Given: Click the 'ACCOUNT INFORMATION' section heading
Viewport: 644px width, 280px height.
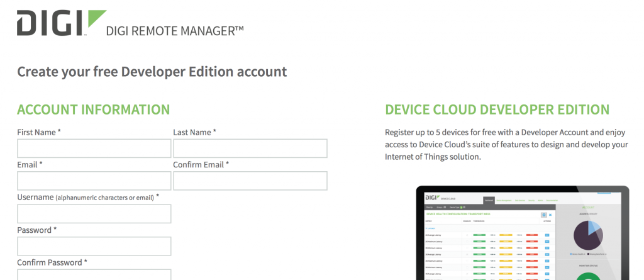Looking at the screenshot, I should [x=93, y=109].
